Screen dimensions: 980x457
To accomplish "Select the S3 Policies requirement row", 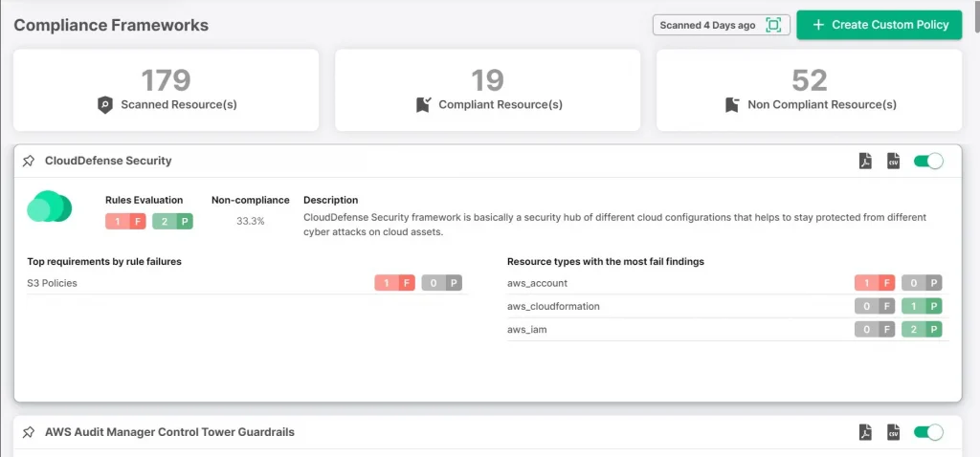I will tap(53, 283).
